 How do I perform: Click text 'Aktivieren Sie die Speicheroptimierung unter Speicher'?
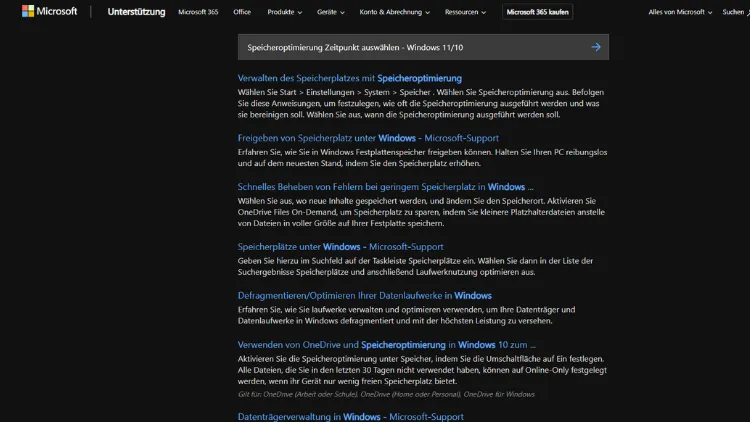(x=422, y=370)
